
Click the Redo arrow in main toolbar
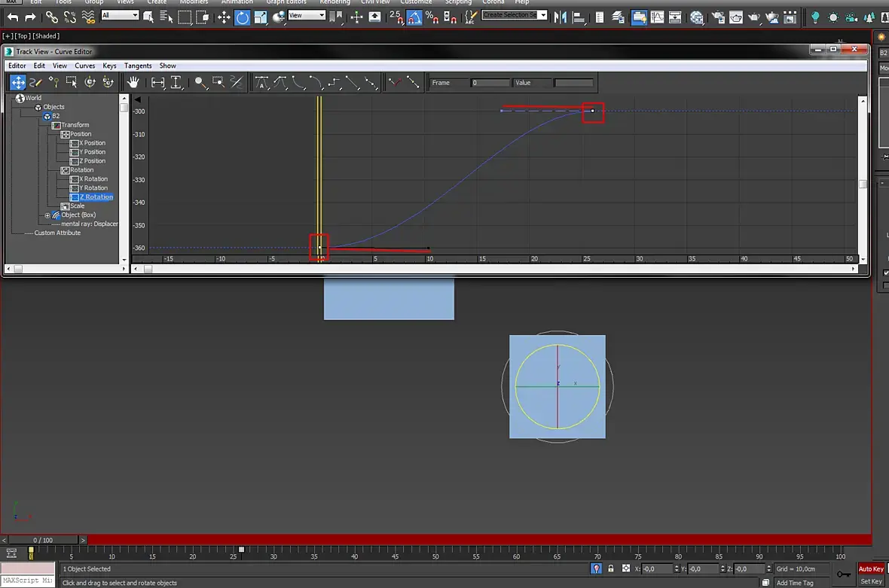30,17
